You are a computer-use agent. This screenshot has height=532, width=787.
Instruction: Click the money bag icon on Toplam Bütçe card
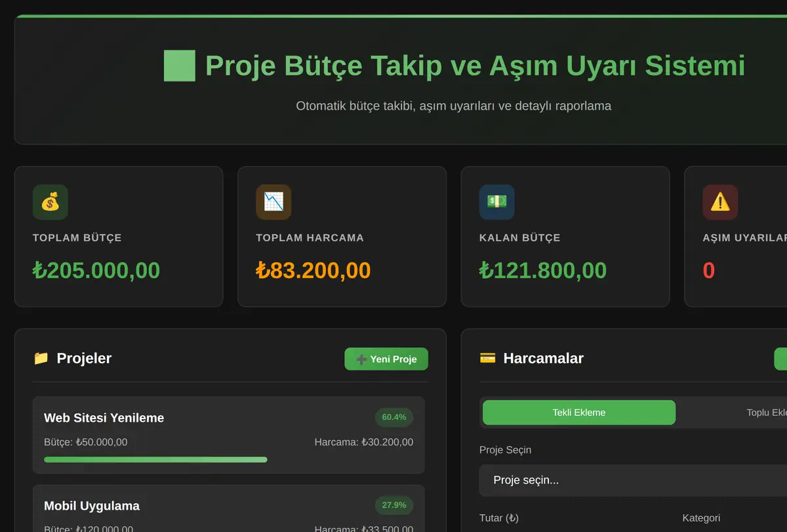(x=50, y=202)
